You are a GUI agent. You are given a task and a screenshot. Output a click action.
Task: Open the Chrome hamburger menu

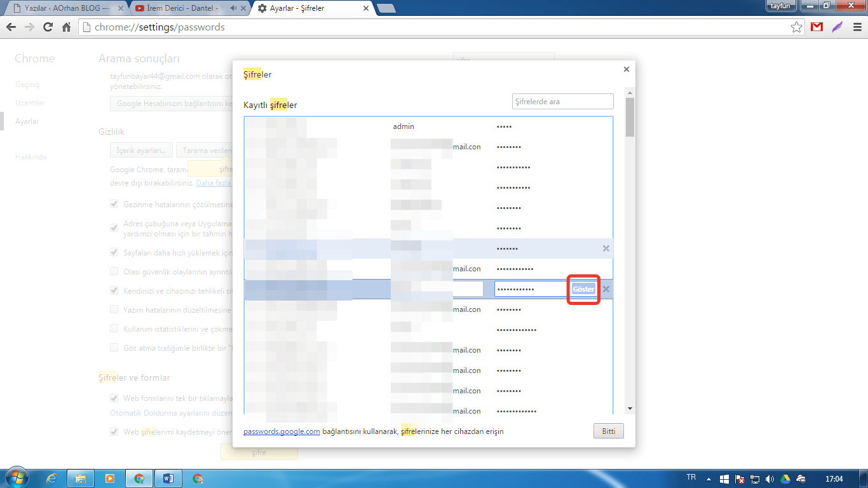coord(857,27)
